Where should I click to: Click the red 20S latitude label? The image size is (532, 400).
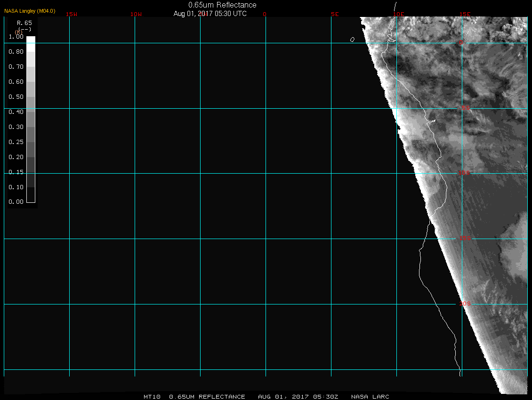pos(465,304)
